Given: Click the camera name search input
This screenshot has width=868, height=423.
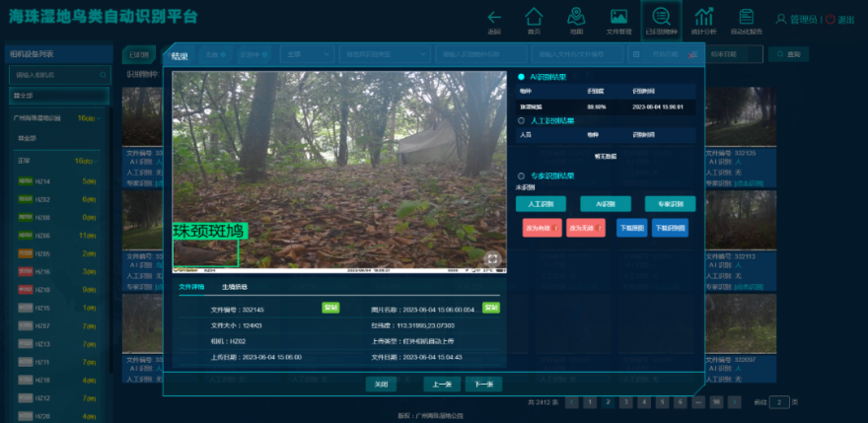Looking at the screenshot, I should pos(58,75).
